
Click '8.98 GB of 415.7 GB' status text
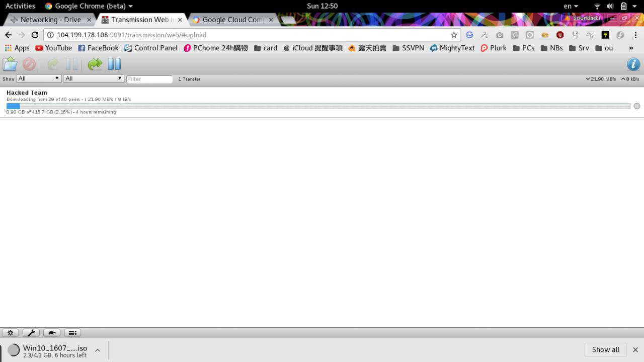(x=29, y=112)
